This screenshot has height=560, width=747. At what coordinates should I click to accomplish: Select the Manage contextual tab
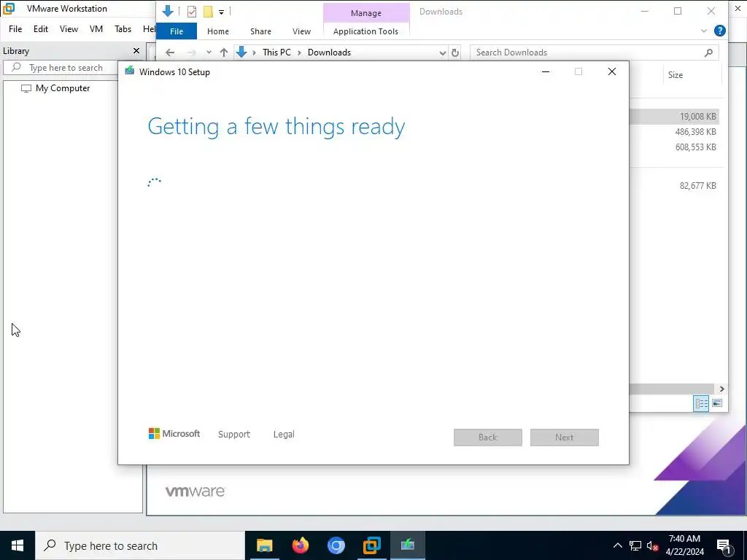point(366,13)
